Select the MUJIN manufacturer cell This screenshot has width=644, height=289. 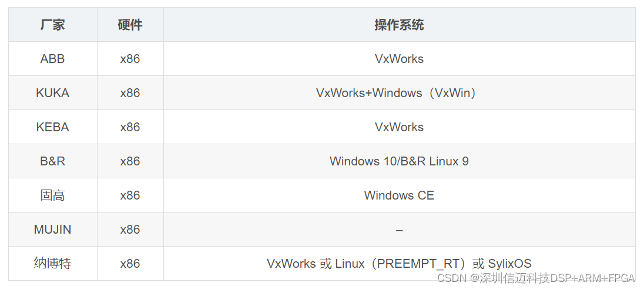(52, 230)
